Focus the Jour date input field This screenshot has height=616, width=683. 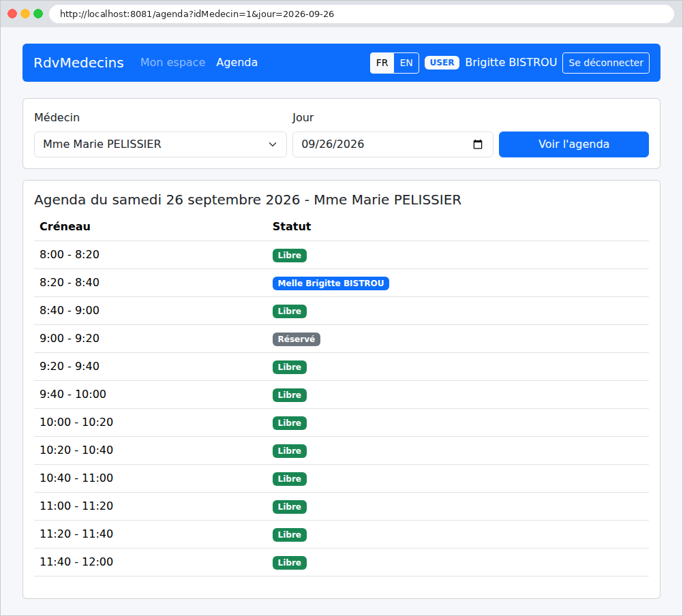[x=393, y=144]
